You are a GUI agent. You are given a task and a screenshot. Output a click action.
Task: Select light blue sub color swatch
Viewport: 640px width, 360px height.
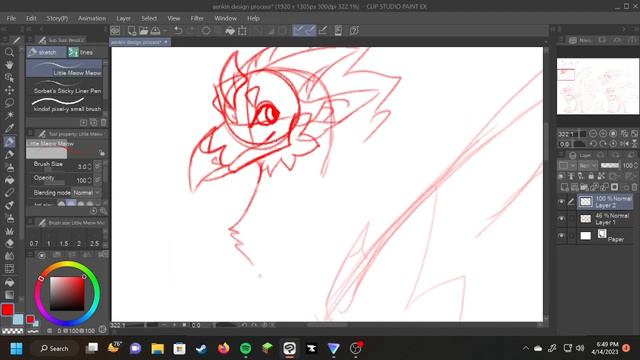pos(18,320)
